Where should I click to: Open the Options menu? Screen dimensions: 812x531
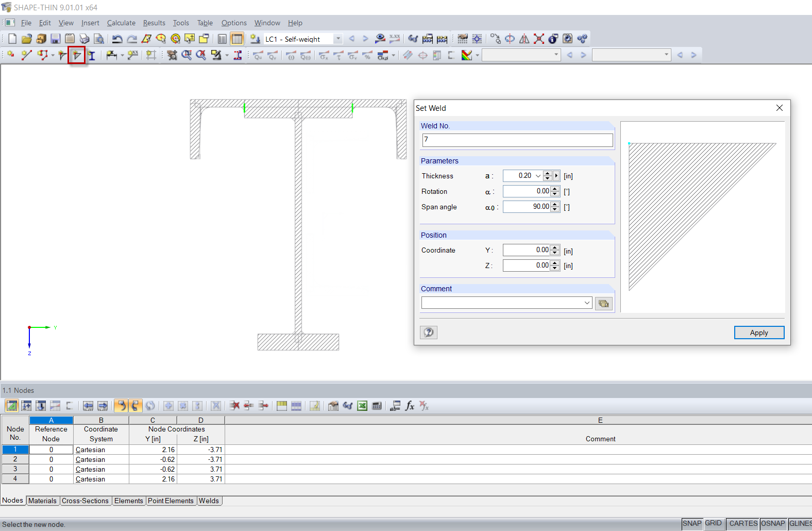point(234,23)
